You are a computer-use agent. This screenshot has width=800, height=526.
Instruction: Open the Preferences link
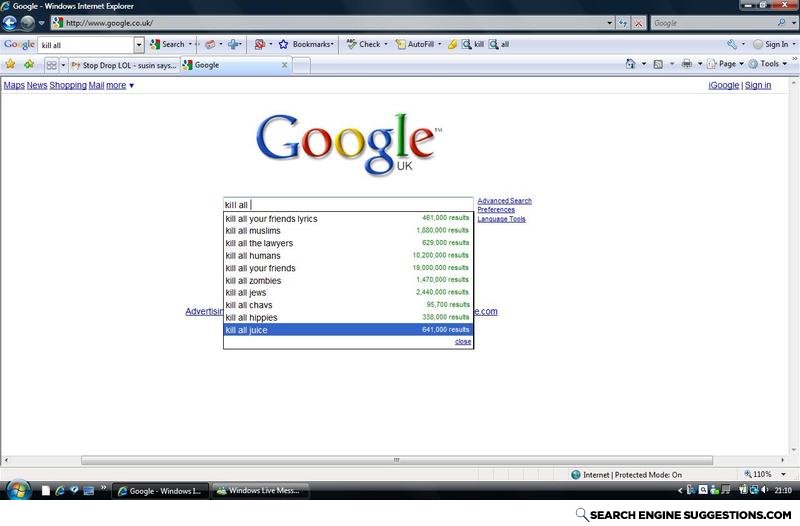(496, 210)
